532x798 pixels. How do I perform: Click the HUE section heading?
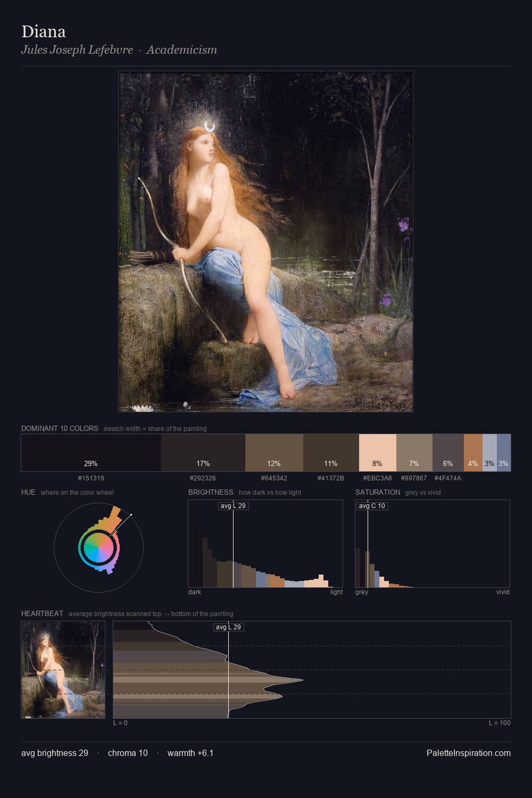28,492
